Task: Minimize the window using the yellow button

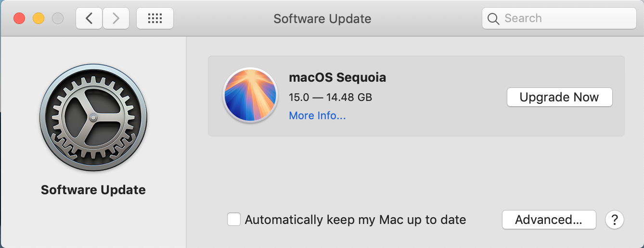Action: pos(39,19)
